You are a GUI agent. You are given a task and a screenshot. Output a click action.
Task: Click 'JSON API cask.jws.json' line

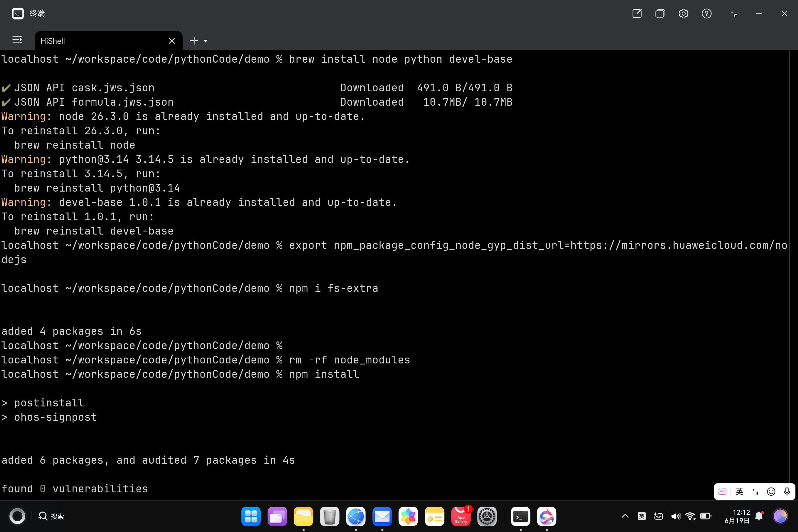(x=257, y=88)
